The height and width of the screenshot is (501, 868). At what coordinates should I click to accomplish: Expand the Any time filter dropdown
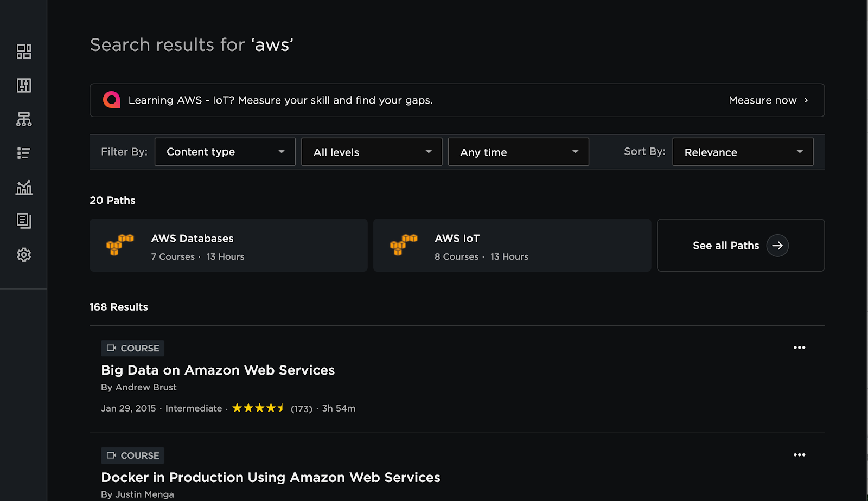click(519, 152)
